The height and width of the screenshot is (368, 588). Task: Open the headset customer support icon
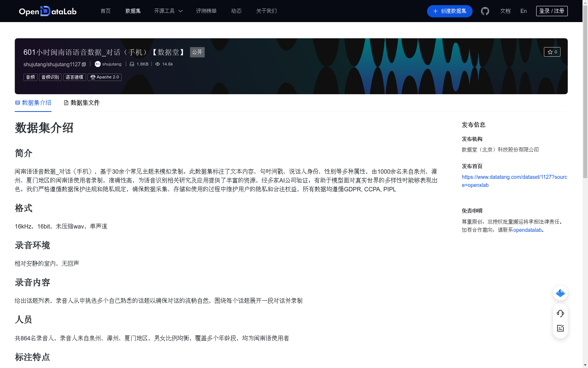560,314
